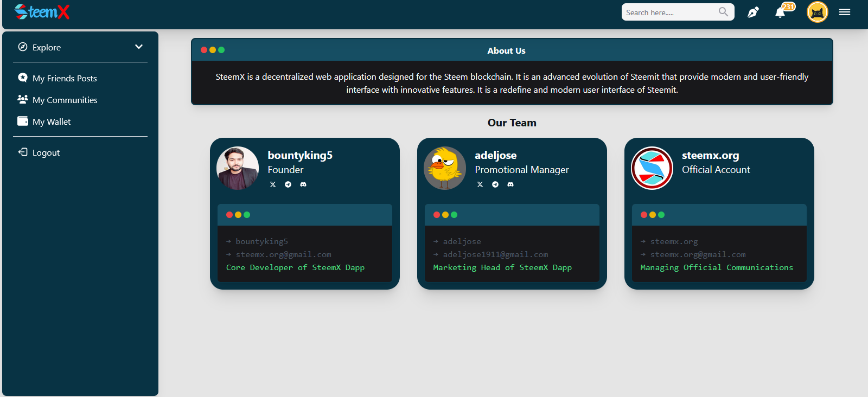The width and height of the screenshot is (868, 397).
Task: Click the 'Promotional Manager' role text
Action: pyautogui.click(x=522, y=170)
